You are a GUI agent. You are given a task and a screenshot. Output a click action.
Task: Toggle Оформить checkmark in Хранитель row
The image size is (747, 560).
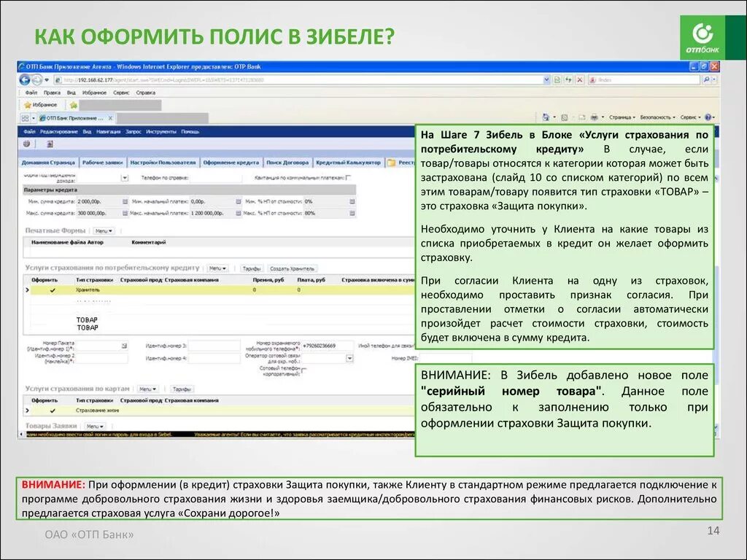[x=53, y=290]
